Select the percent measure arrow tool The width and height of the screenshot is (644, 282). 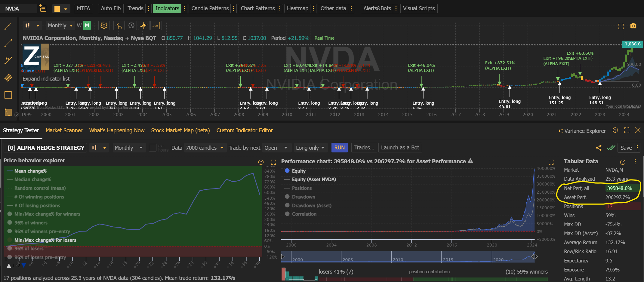[8, 60]
